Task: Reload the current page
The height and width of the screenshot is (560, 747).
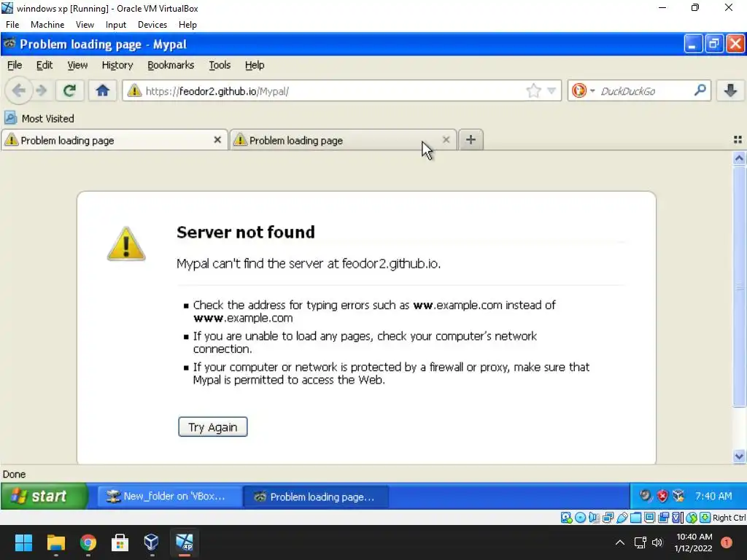Action: click(x=69, y=90)
